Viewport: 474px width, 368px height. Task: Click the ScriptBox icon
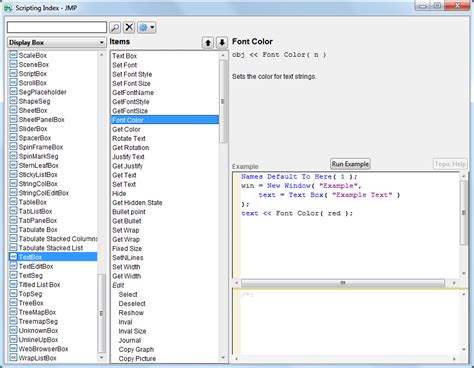click(x=13, y=73)
